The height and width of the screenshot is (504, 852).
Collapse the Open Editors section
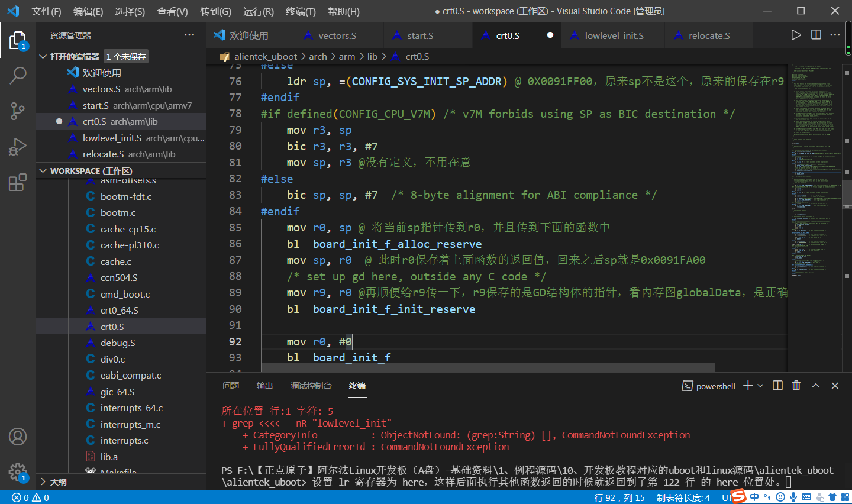pos(43,56)
